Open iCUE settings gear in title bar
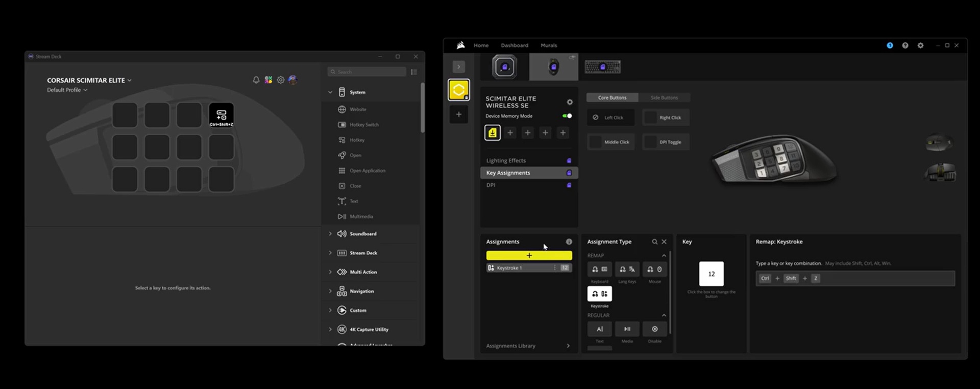The height and width of the screenshot is (389, 980). [920, 45]
